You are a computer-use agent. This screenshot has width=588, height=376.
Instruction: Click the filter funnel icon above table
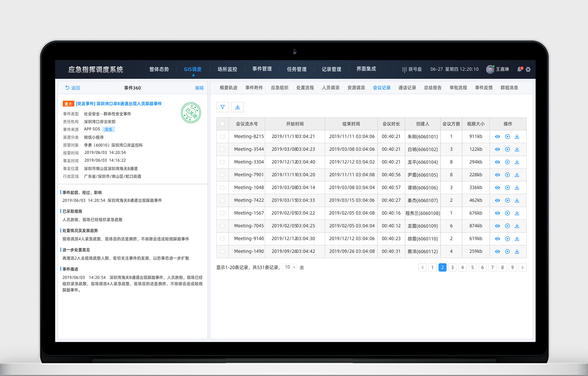(222, 107)
